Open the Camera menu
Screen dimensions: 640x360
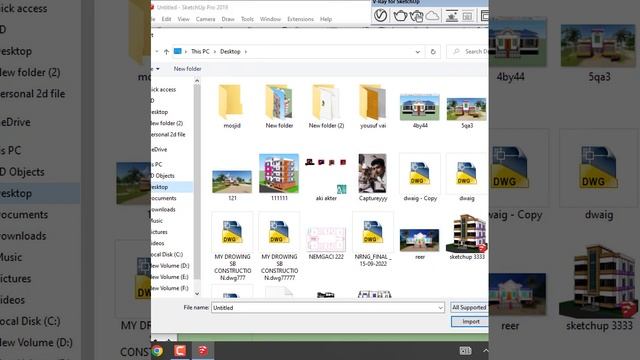tap(205, 19)
